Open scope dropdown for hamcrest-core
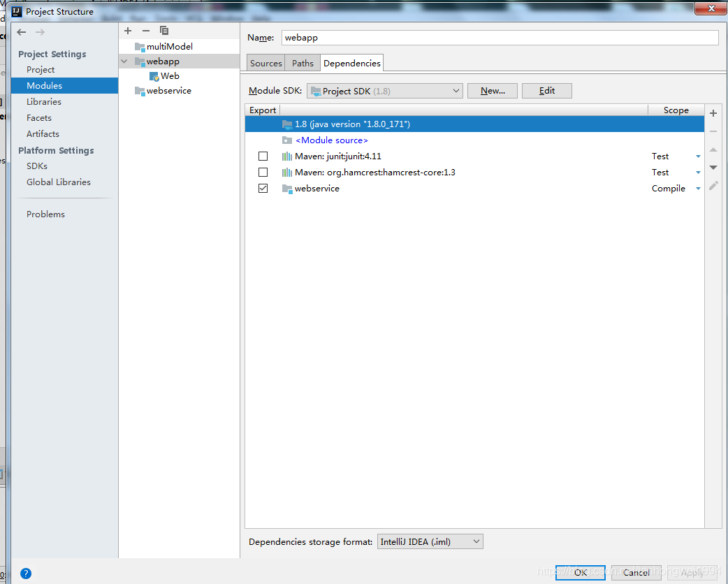The image size is (728, 584). click(x=698, y=173)
